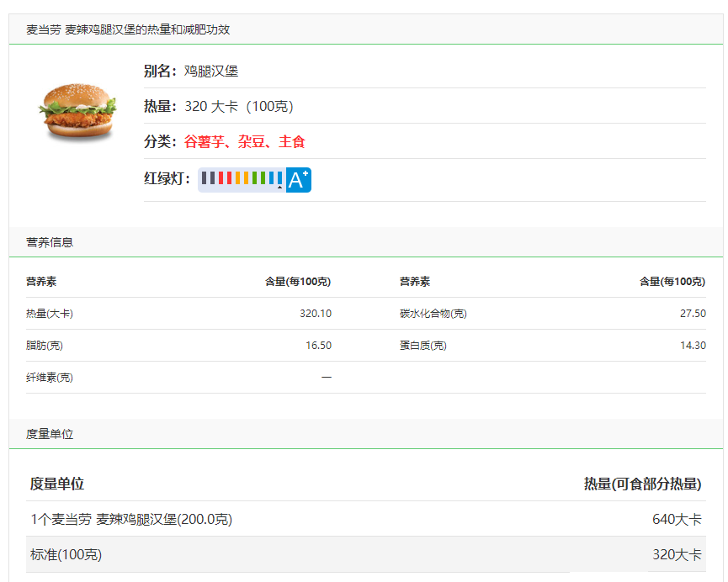Click the 蛋白质(克) nutrient label
The width and height of the screenshot is (728, 582).
[x=423, y=346]
